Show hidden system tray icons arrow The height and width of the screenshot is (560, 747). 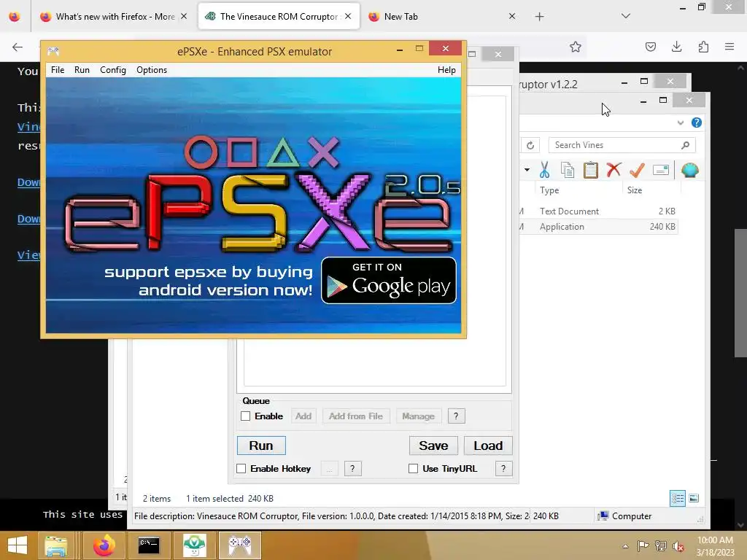tap(625, 546)
